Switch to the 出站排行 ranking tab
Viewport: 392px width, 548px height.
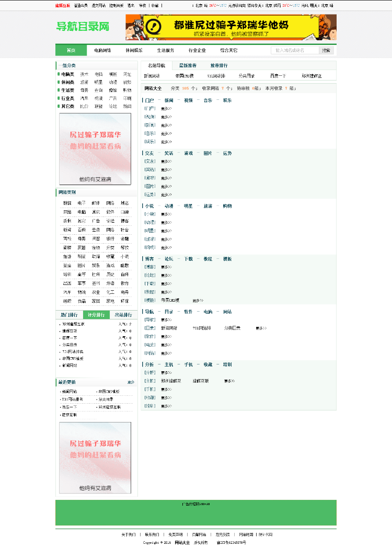(123, 315)
